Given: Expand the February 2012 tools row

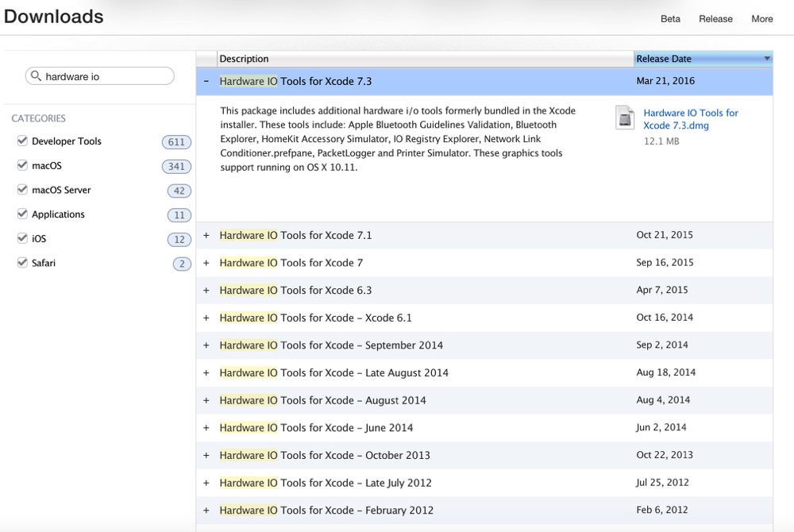Looking at the screenshot, I should tap(206, 511).
